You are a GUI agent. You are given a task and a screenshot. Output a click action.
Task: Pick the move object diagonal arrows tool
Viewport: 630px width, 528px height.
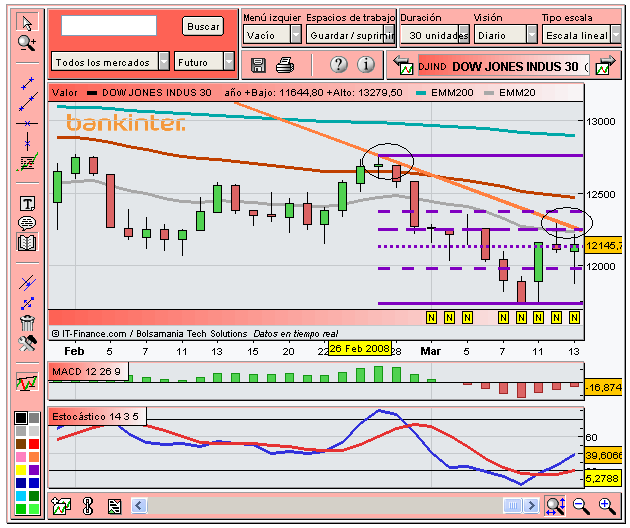click(27, 303)
